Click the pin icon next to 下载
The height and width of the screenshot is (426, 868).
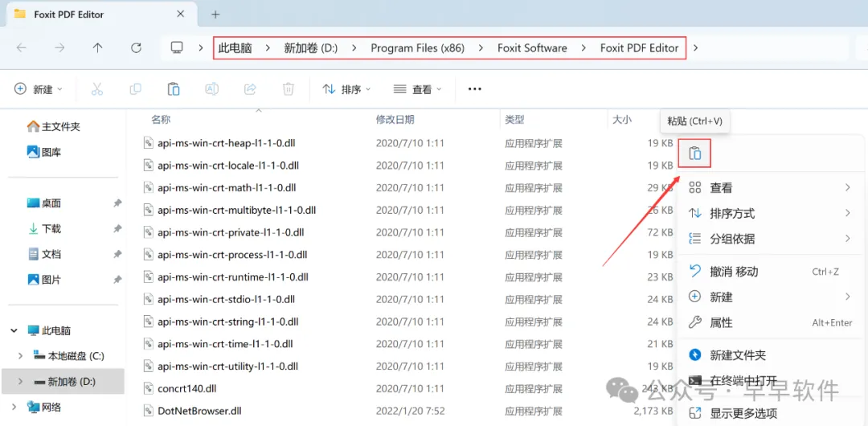[117, 229]
